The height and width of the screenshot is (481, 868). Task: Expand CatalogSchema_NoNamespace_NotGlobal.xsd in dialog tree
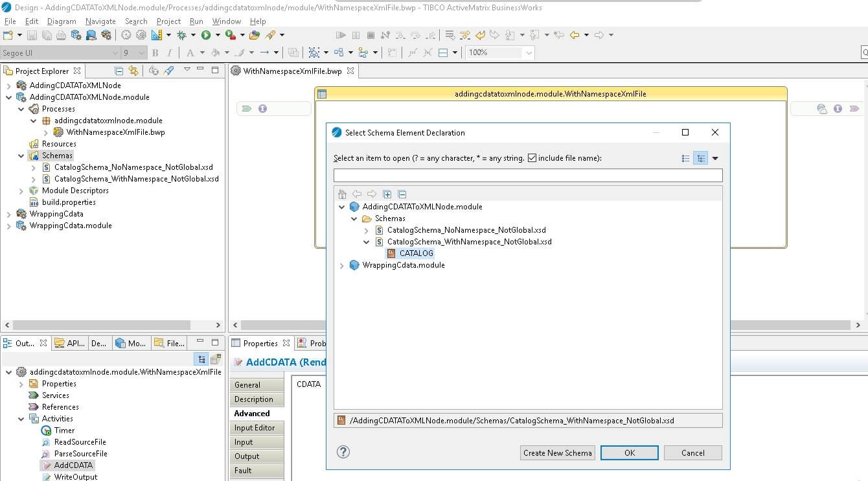pos(367,230)
